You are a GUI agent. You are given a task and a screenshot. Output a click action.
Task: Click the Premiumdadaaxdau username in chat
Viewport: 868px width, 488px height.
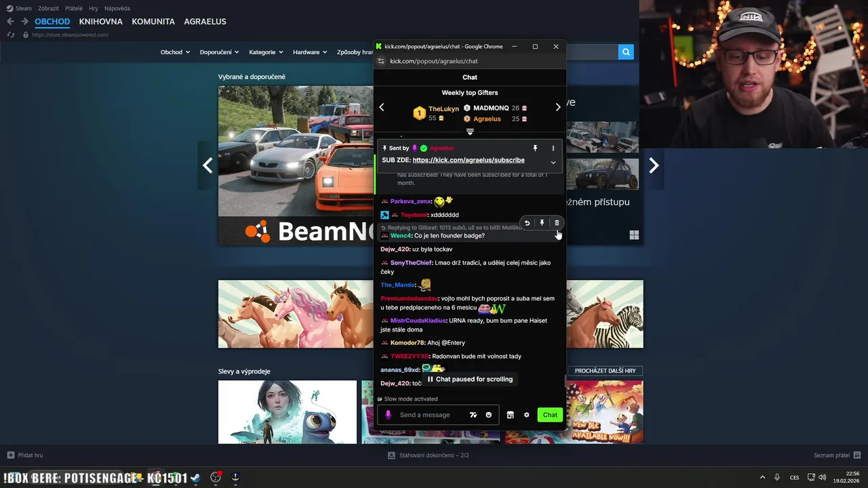tap(409, 298)
